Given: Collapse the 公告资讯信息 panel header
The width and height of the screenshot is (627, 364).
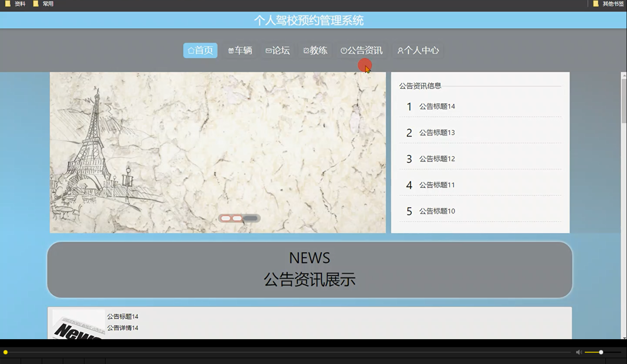Looking at the screenshot, I should [x=419, y=85].
